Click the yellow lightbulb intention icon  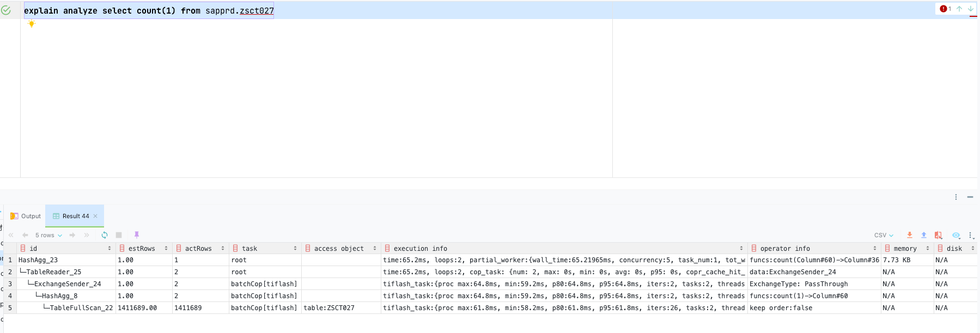pyautogui.click(x=32, y=23)
